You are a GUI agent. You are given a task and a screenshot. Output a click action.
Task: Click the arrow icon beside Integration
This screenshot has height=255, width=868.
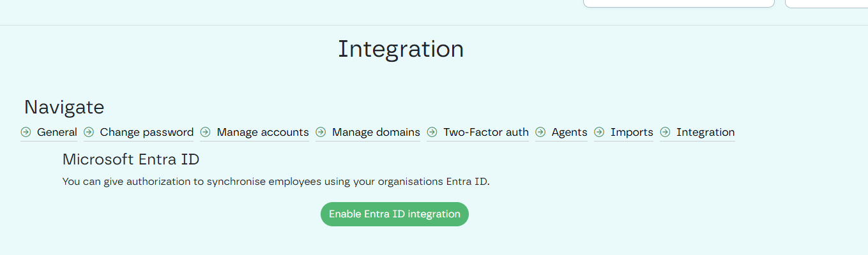click(665, 133)
